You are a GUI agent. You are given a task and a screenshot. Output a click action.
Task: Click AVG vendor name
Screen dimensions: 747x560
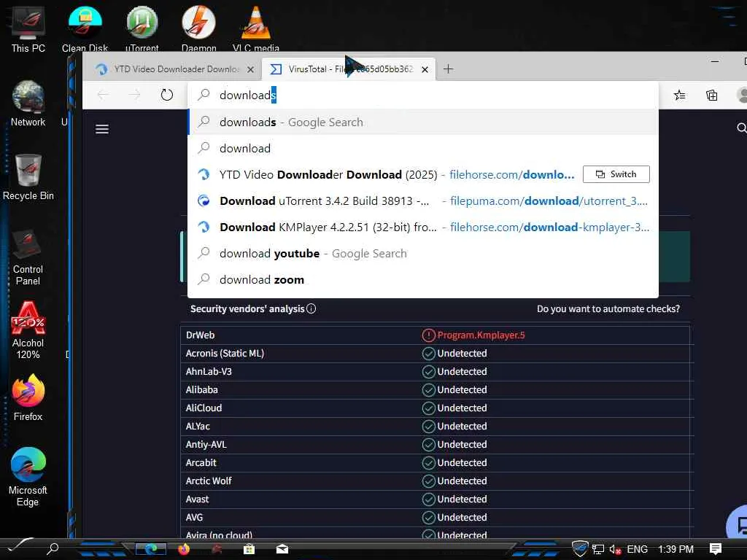pos(194,517)
